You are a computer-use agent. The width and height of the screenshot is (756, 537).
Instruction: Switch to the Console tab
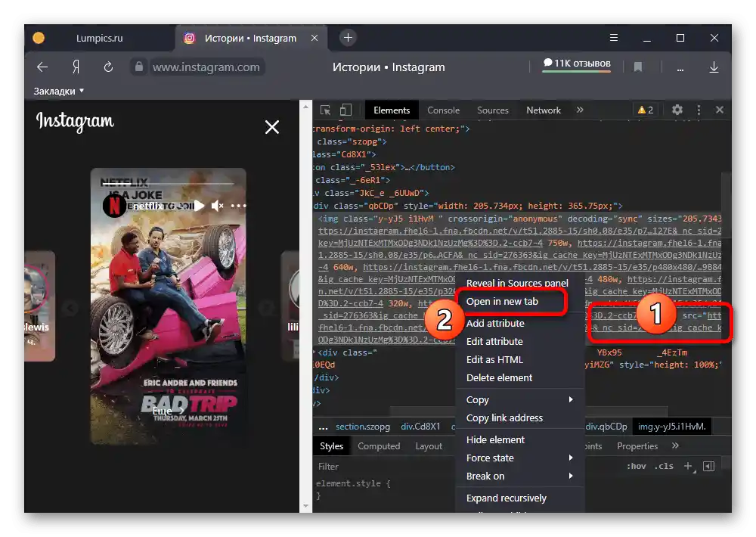[x=443, y=110]
